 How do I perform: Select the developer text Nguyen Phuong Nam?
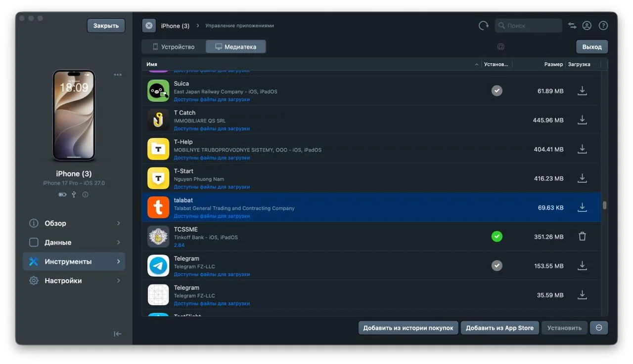click(x=199, y=179)
